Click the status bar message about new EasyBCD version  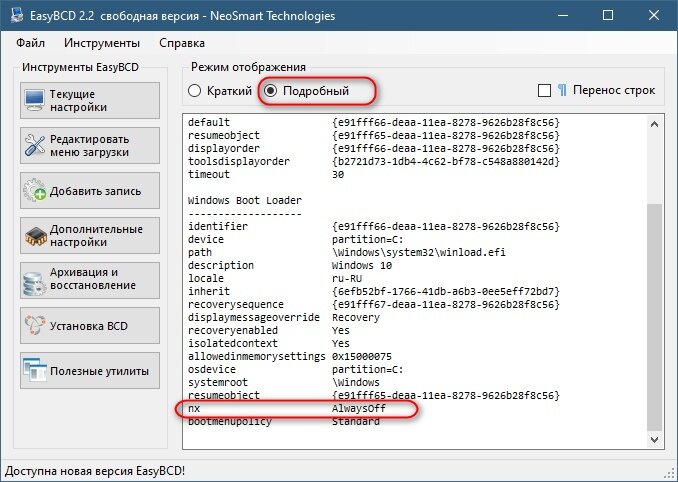click(x=95, y=471)
